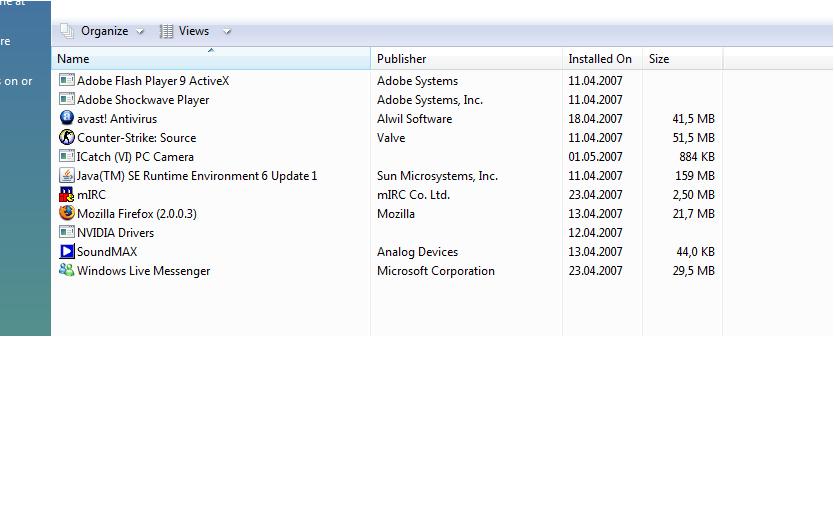Click the 159 MB size value
The image size is (834, 512).
695,176
